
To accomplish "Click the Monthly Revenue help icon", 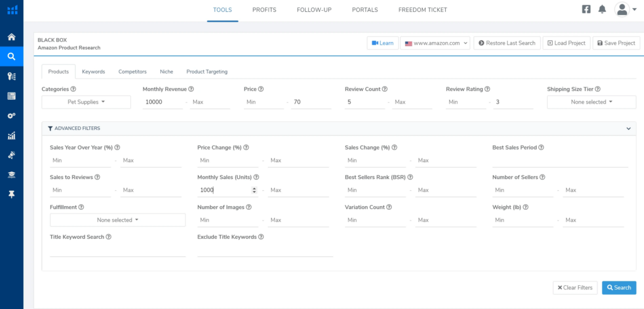I will coord(191,89).
